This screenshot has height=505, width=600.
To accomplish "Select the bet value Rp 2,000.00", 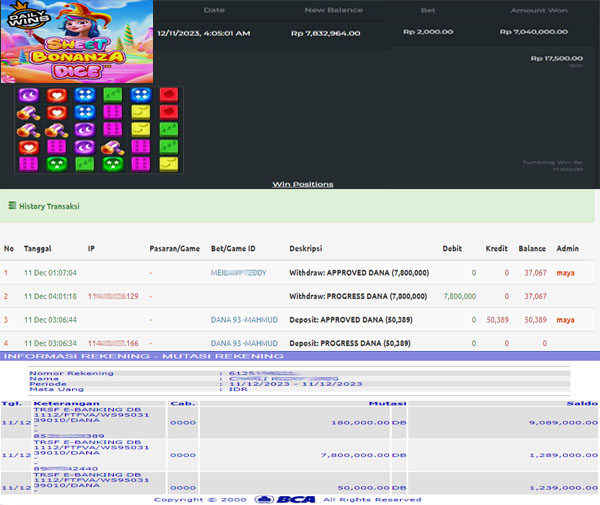I will tap(428, 32).
